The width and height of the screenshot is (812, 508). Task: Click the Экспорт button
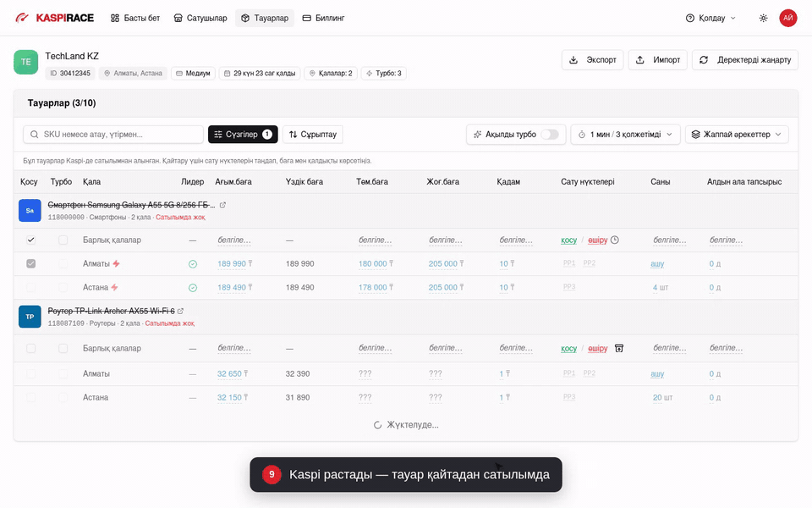pos(592,59)
